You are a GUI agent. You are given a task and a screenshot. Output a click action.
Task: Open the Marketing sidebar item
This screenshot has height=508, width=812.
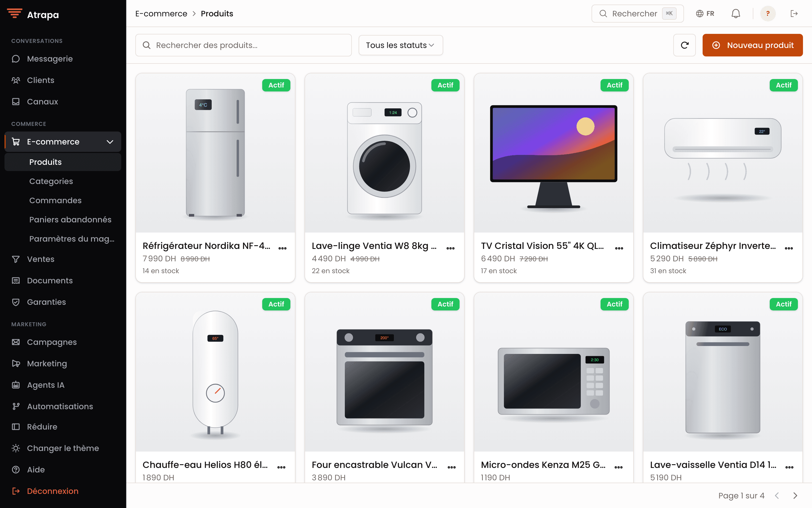click(63, 364)
